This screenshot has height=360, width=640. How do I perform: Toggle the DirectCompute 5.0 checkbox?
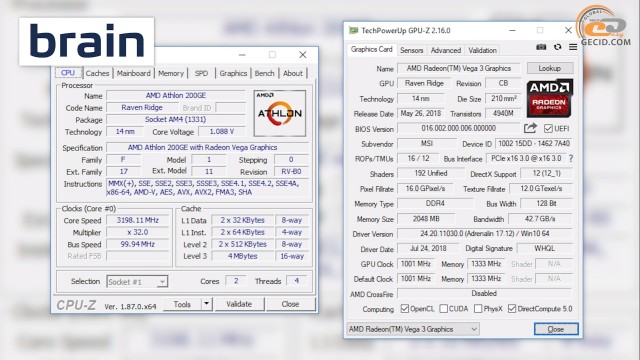[x=512, y=309]
